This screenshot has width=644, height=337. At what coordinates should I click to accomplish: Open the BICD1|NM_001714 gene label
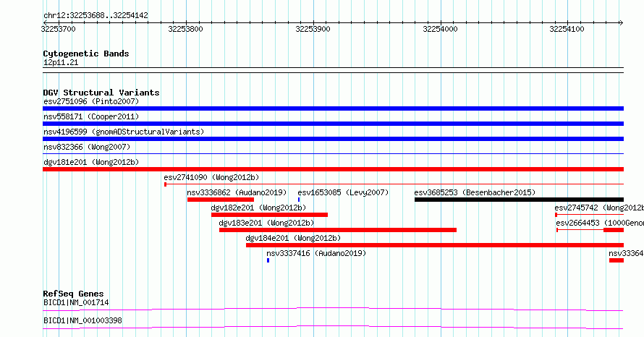(x=76, y=302)
